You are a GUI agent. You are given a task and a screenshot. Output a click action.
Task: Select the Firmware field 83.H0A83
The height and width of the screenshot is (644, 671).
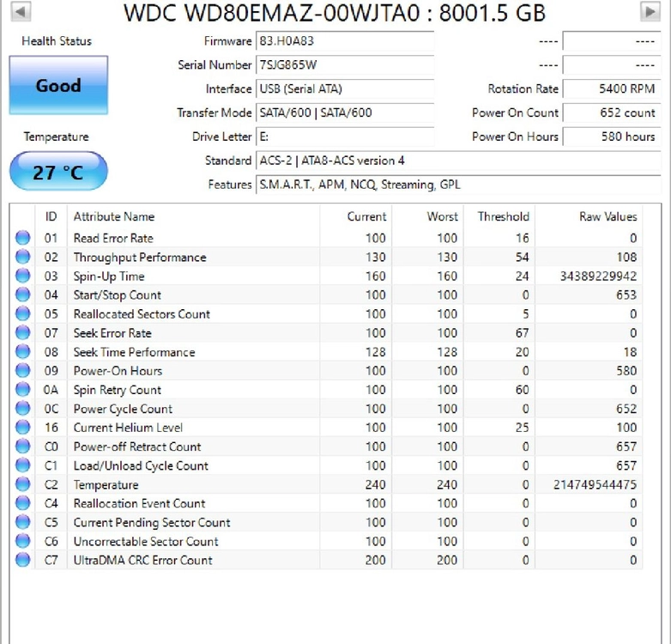(345, 41)
